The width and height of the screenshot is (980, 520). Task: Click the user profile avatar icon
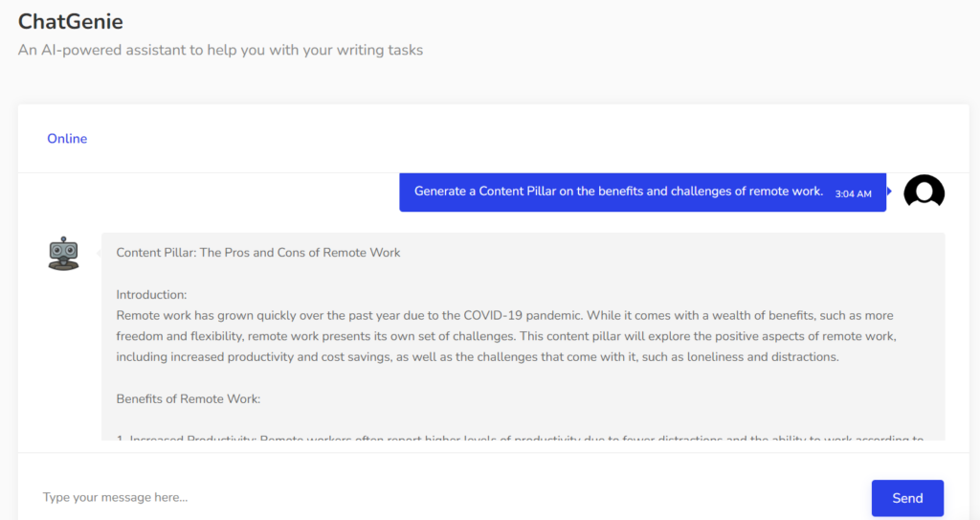click(x=924, y=192)
